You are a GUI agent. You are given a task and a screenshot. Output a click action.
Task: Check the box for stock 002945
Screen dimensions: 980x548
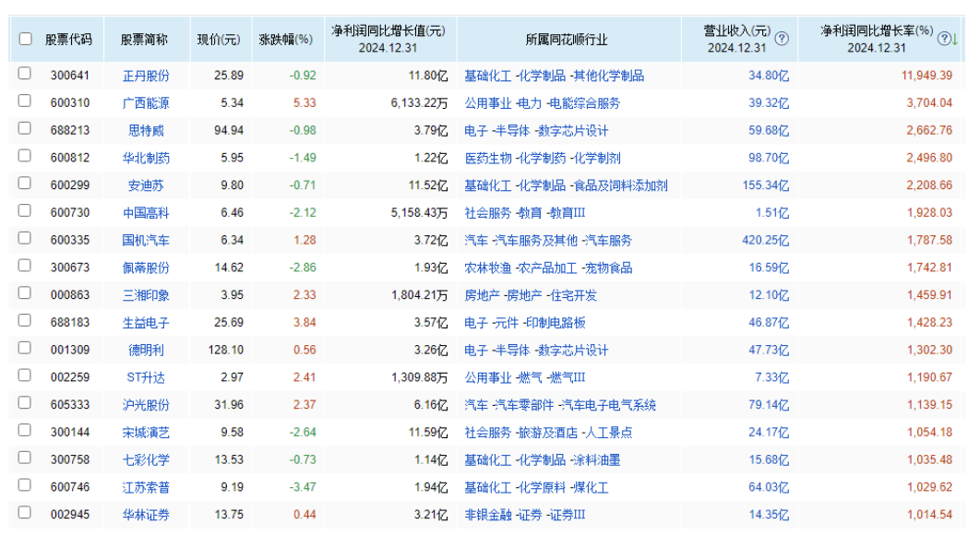[24, 512]
